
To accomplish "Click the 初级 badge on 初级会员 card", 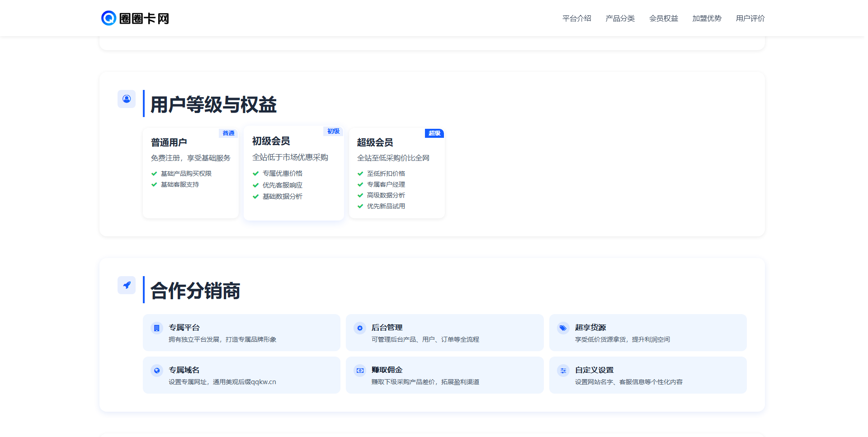I will (x=333, y=131).
